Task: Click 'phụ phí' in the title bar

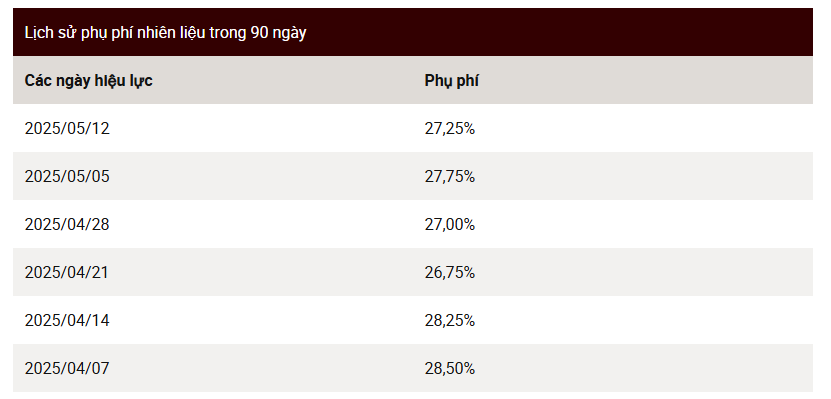Action: click(x=107, y=33)
